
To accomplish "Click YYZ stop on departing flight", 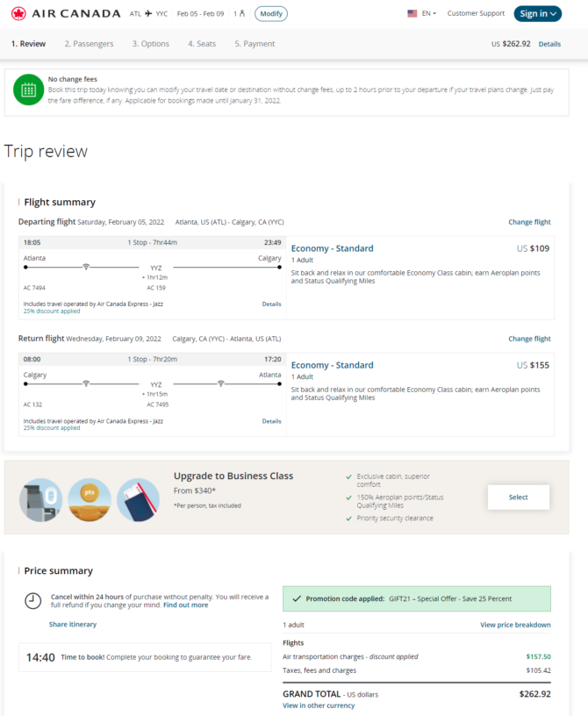I will (x=156, y=268).
